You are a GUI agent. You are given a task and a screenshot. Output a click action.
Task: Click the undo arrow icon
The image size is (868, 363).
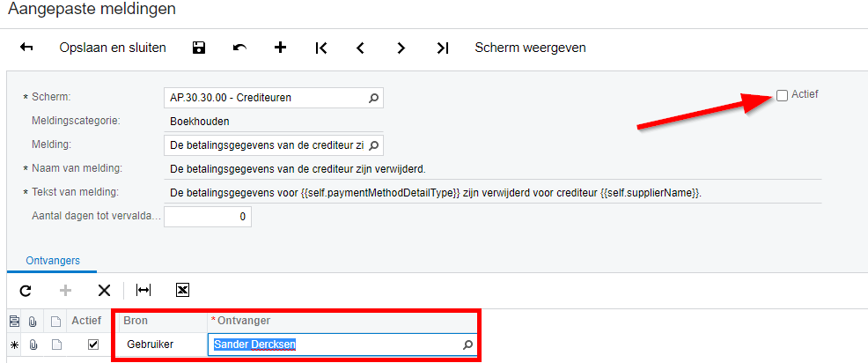click(x=239, y=48)
